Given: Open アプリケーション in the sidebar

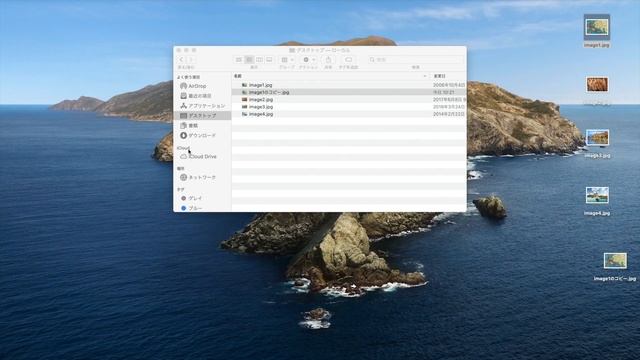Looking at the screenshot, I should pos(202,106).
